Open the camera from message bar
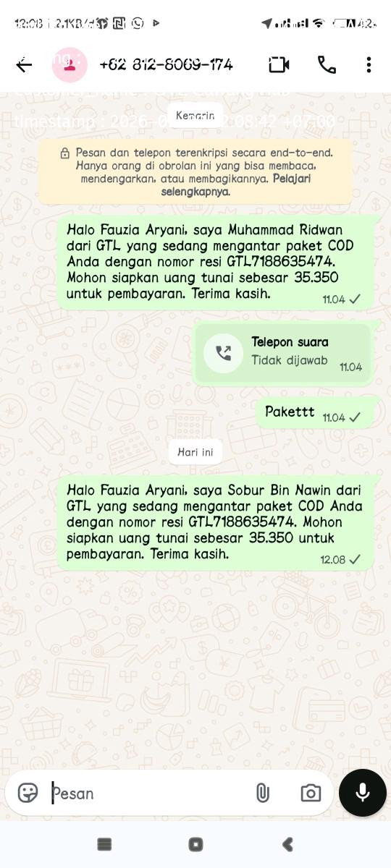 tap(311, 793)
